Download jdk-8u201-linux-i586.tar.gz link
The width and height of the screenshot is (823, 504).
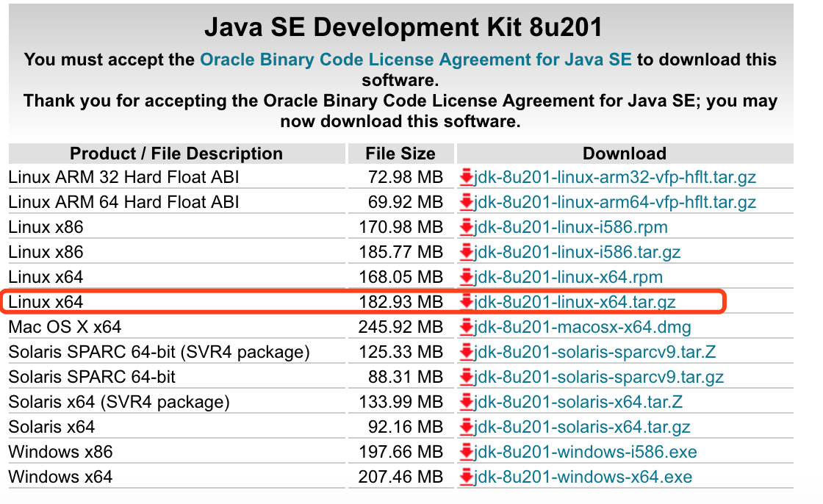578,252
